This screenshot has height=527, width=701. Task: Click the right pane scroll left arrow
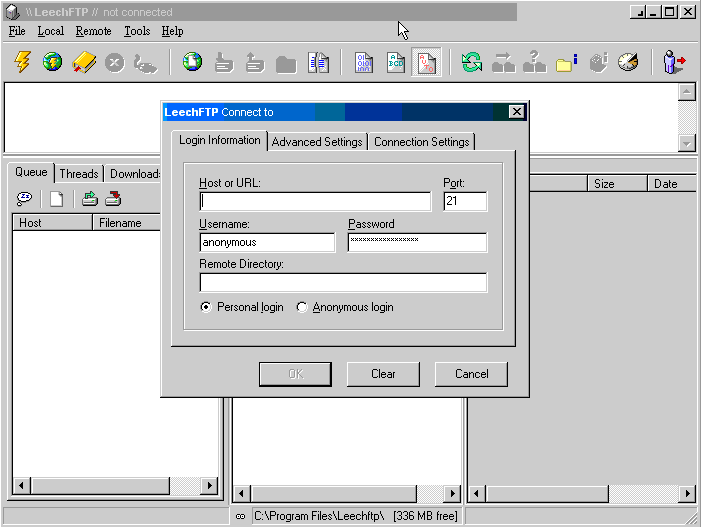(477, 493)
